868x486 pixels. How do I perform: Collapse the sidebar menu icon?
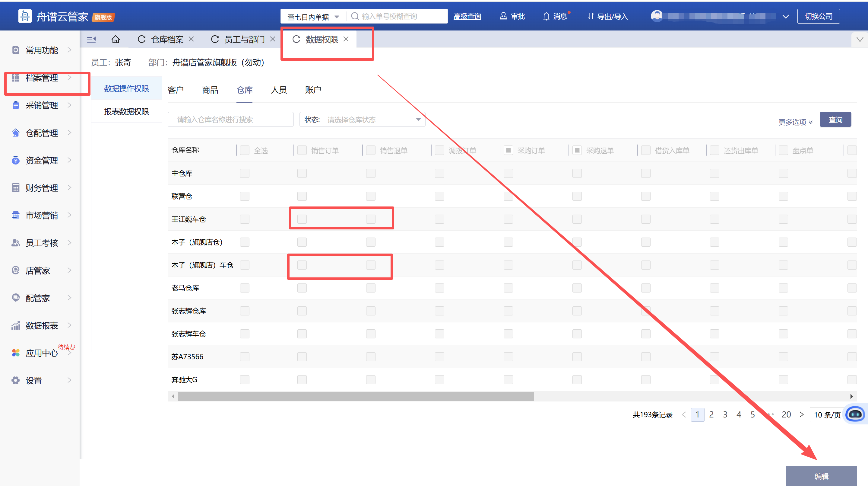click(91, 39)
